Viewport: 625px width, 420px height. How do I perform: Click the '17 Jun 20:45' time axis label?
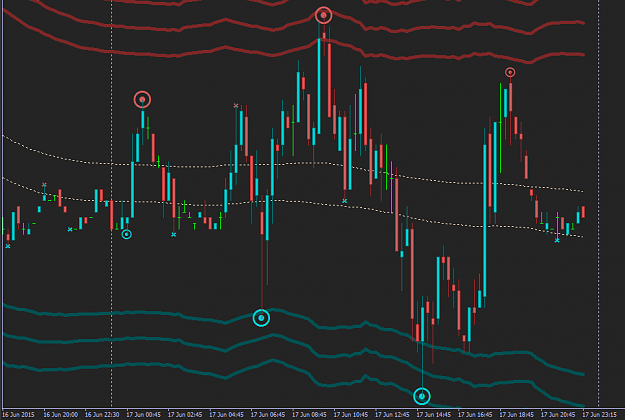pos(558,415)
